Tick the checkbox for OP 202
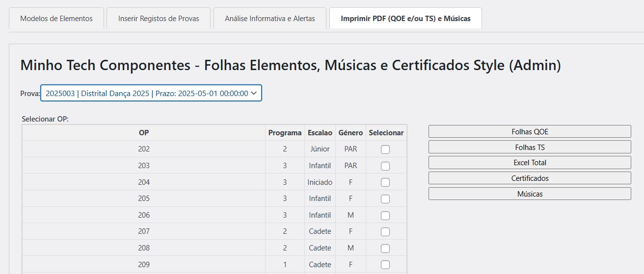644x274 pixels. click(385, 149)
